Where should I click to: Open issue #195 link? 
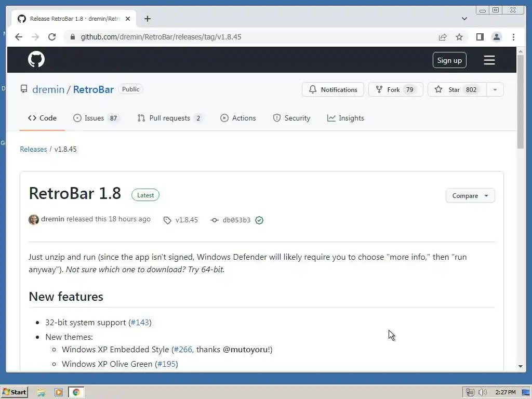tap(167, 364)
